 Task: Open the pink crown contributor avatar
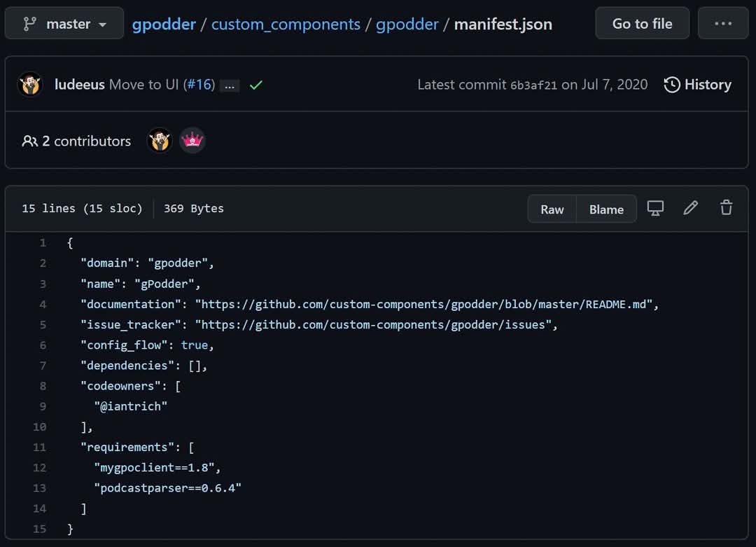pos(192,140)
